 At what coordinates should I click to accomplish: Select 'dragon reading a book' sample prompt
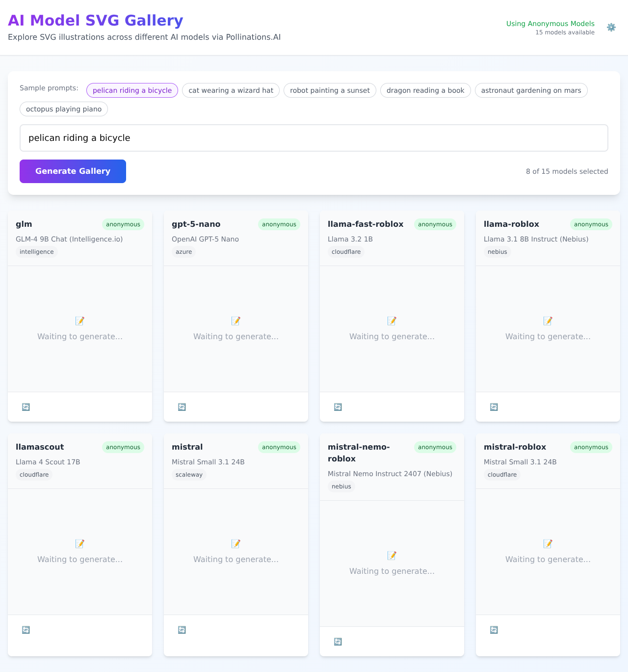[425, 90]
